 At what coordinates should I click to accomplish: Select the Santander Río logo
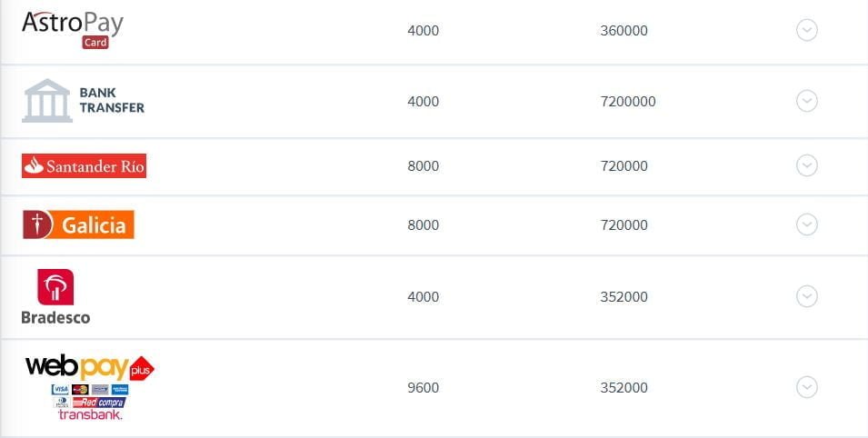pos(84,165)
